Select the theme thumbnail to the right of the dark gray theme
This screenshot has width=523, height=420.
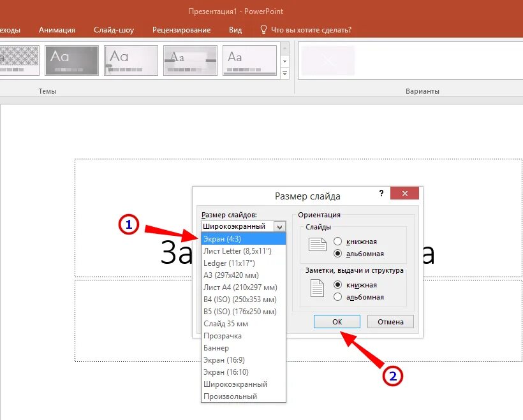pos(131,61)
